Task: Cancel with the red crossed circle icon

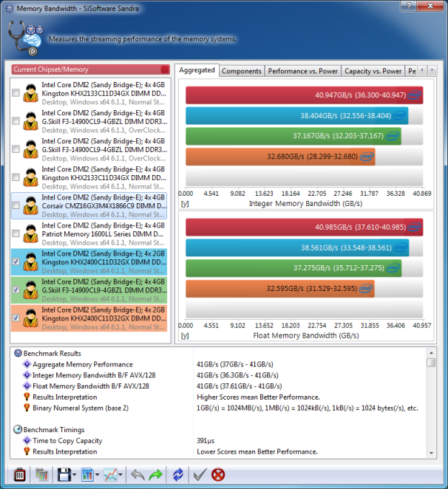Action: tap(218, 475)
